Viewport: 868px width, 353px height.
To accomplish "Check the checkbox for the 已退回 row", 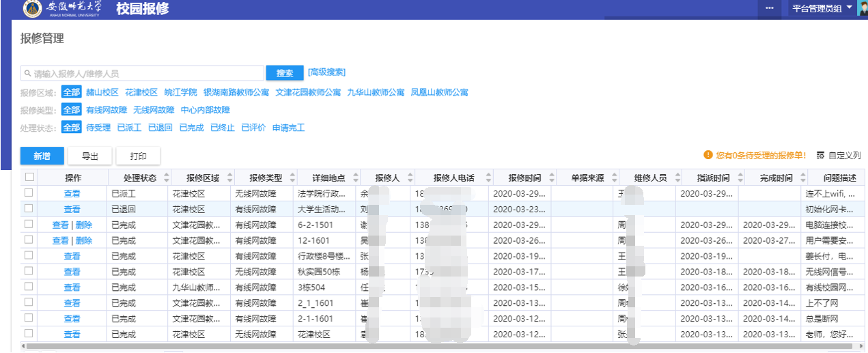I will tap(29, 209).
